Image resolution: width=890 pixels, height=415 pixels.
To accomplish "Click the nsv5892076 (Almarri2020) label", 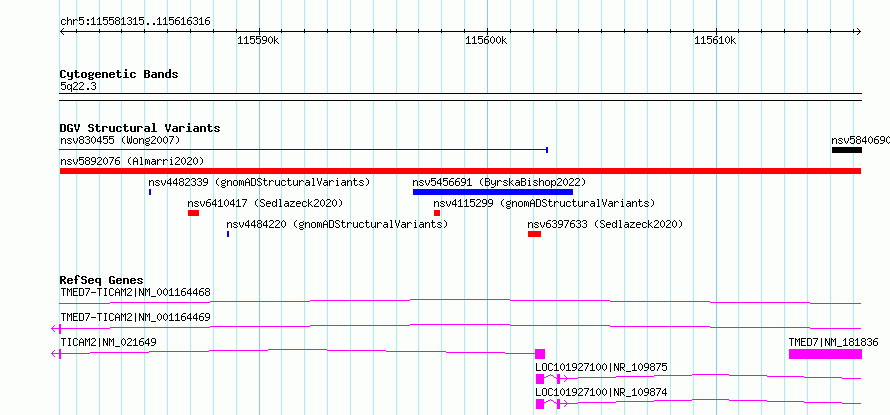I will (x=132, y=161).
